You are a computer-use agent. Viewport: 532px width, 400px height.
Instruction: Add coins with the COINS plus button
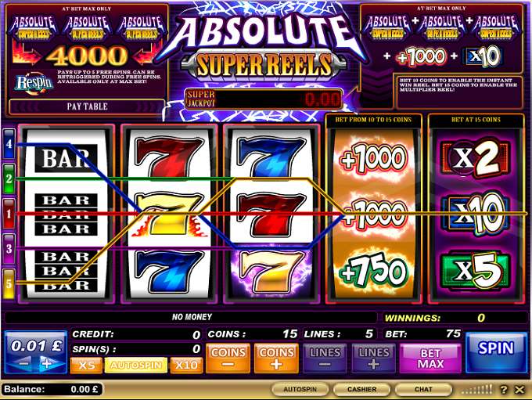pos(276,359)
